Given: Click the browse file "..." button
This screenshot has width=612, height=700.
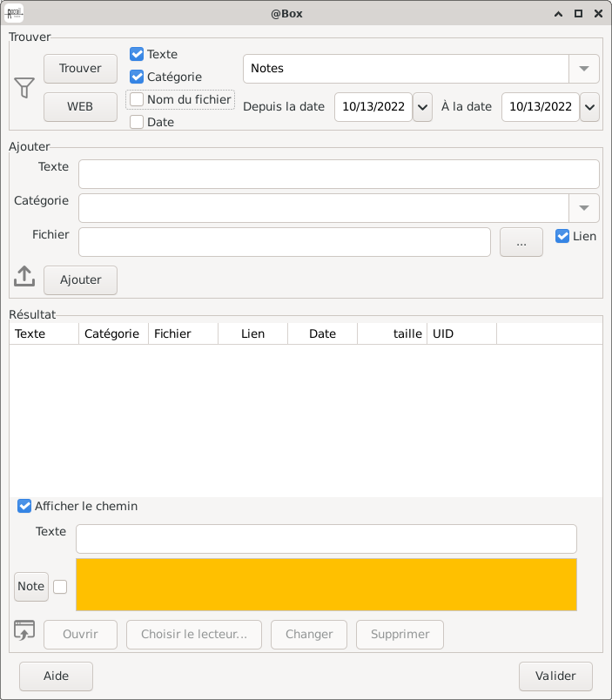Looking at the screenshot, I should point(521,243).
